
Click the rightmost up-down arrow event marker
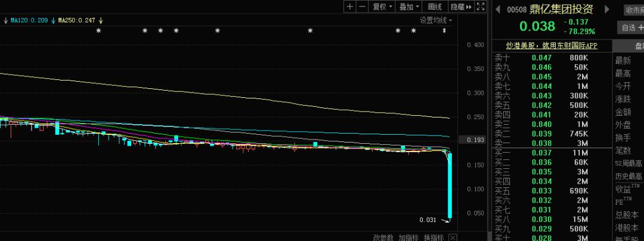coord(444,30)
